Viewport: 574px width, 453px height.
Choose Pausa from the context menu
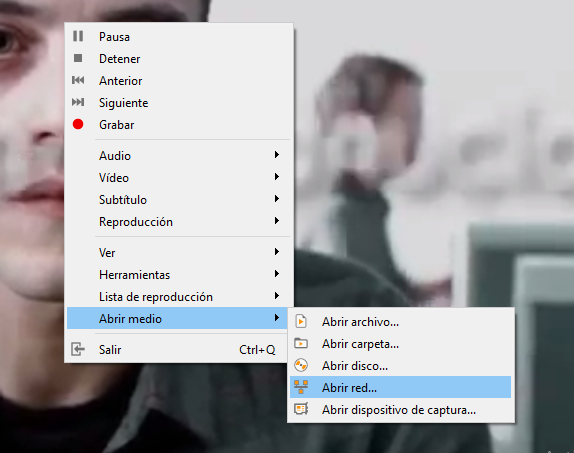tap(179, 37)
